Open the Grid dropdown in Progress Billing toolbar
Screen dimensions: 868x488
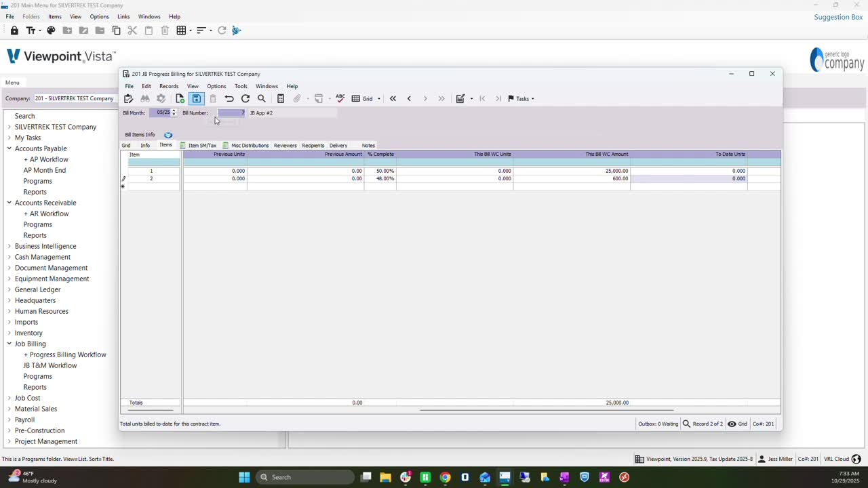pos(378,99)
